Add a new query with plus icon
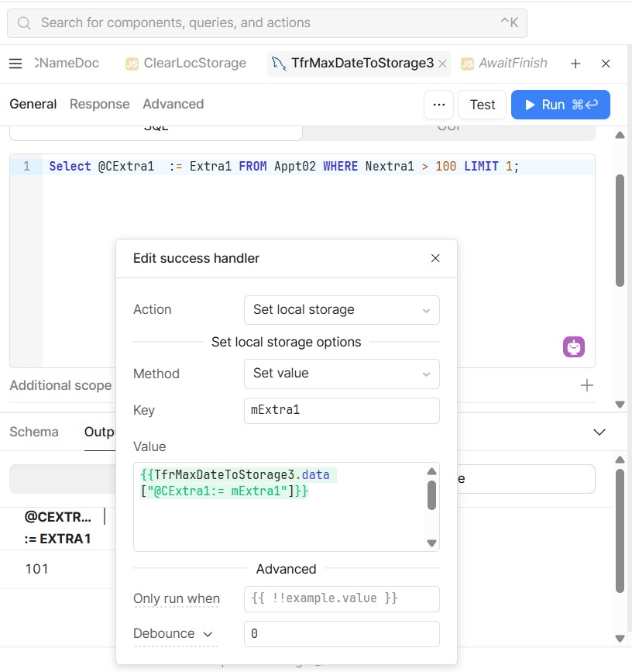The width and height of the screenshot is (632, 672). click(575, 64)
